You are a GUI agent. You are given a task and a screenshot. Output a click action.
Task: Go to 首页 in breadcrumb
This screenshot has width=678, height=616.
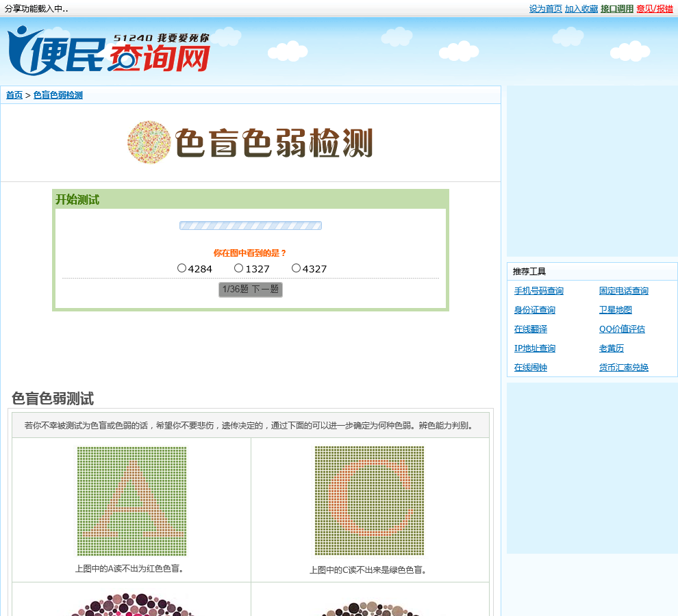14,95
